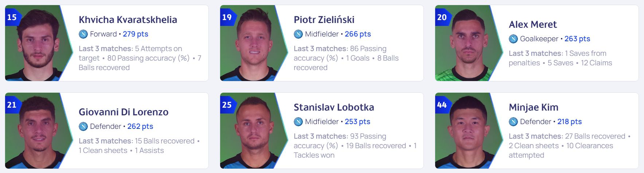The image size is (644, 173).
Task: Click Napoli club icon on Alex Meret's card
Action: (x=513, y=39)
